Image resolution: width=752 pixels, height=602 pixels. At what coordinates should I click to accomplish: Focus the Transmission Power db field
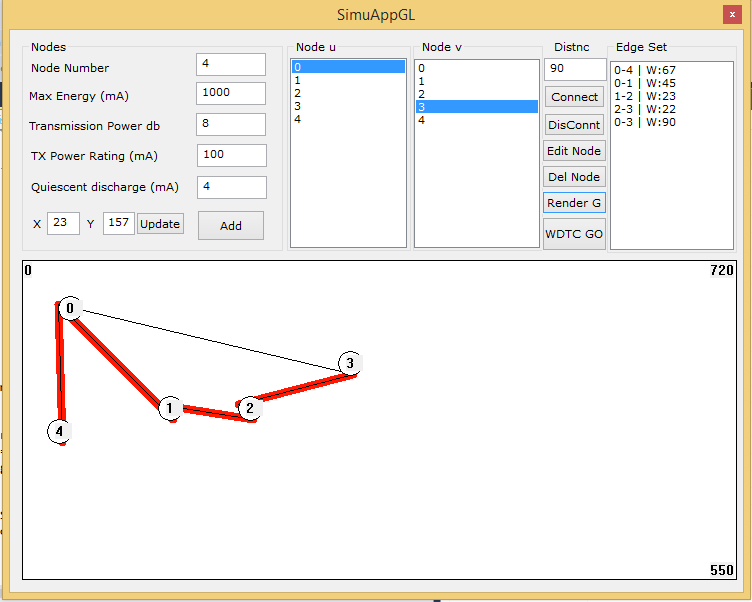tap(231, 124)
